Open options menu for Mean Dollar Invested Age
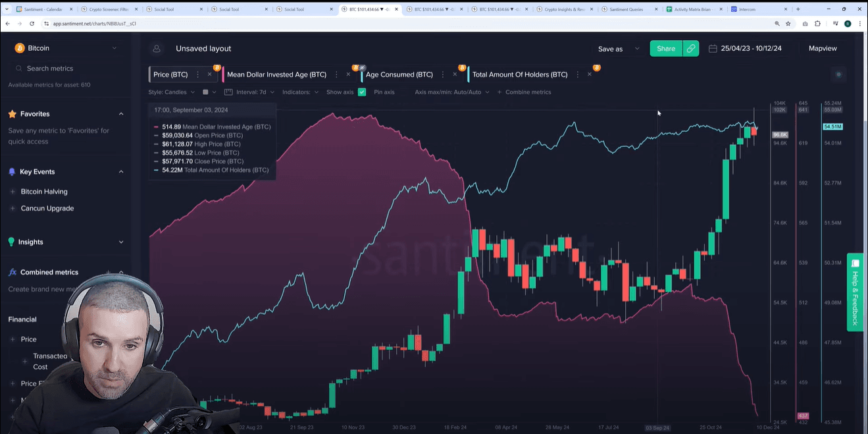The image size is (868, 434). click(x=336, y=74)
